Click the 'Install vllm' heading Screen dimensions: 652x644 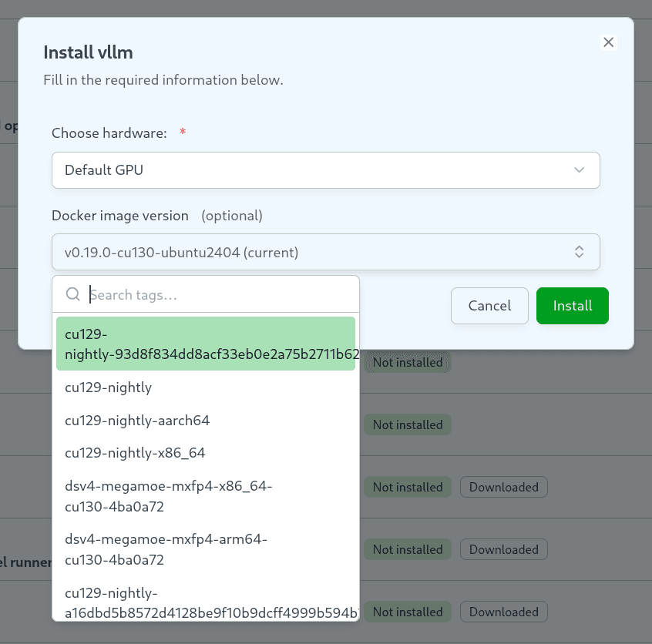[88, 52]
